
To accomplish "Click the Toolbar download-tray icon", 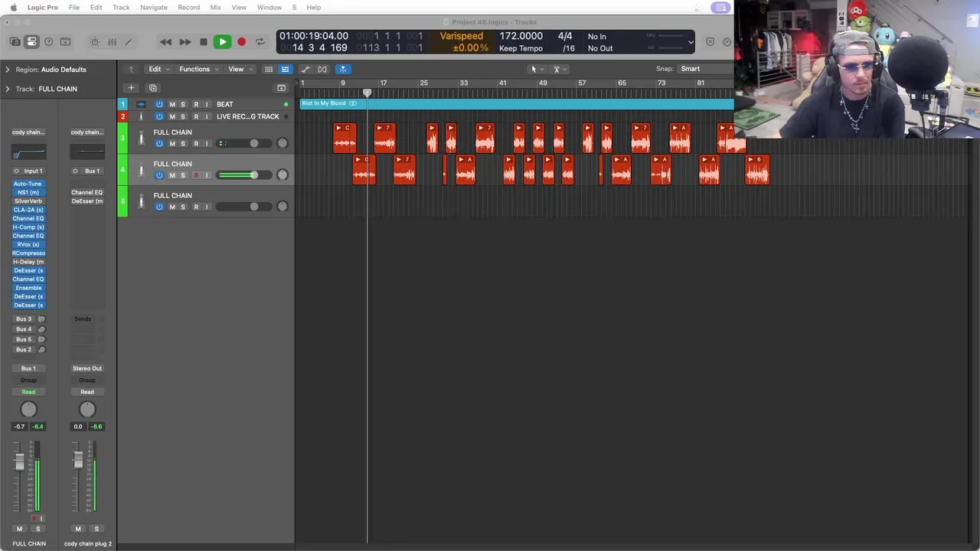I will tap(65, 42).
